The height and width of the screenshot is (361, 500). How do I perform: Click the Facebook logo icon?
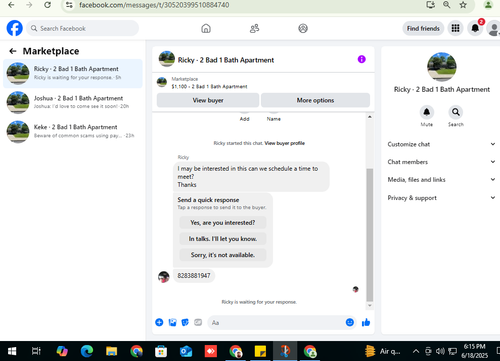click(x=15, y=28)
